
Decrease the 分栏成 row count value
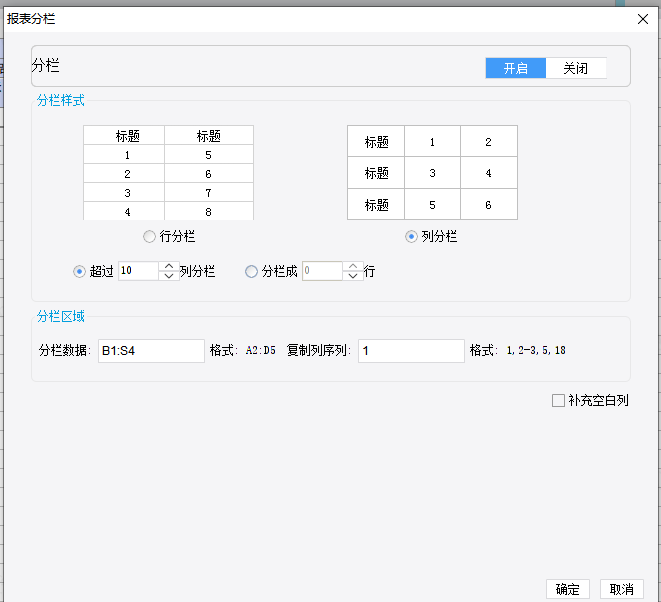352,276
